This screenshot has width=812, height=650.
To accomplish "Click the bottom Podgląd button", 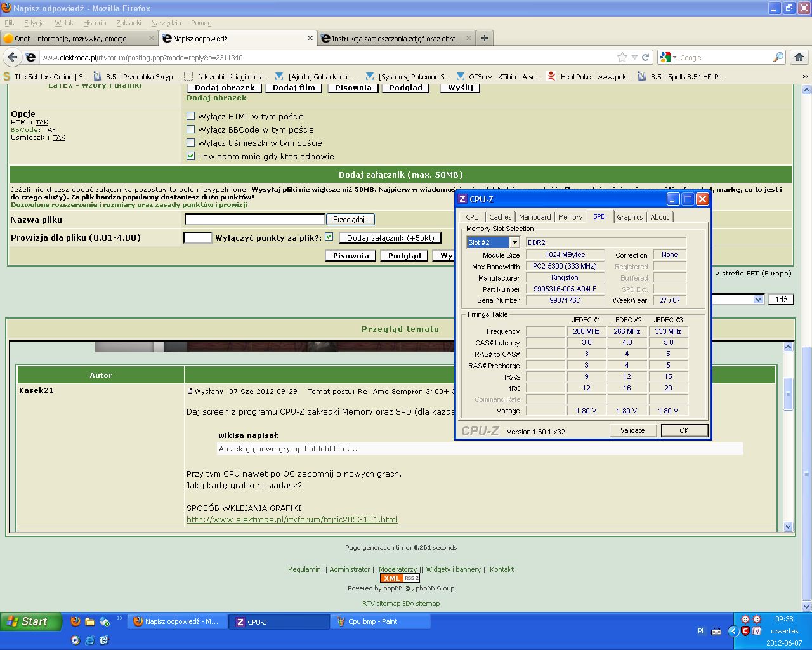I will (404, 255).
